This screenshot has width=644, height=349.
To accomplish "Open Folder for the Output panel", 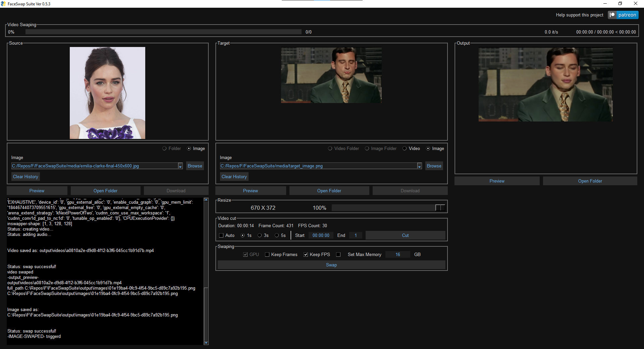I will click(590, 181).
